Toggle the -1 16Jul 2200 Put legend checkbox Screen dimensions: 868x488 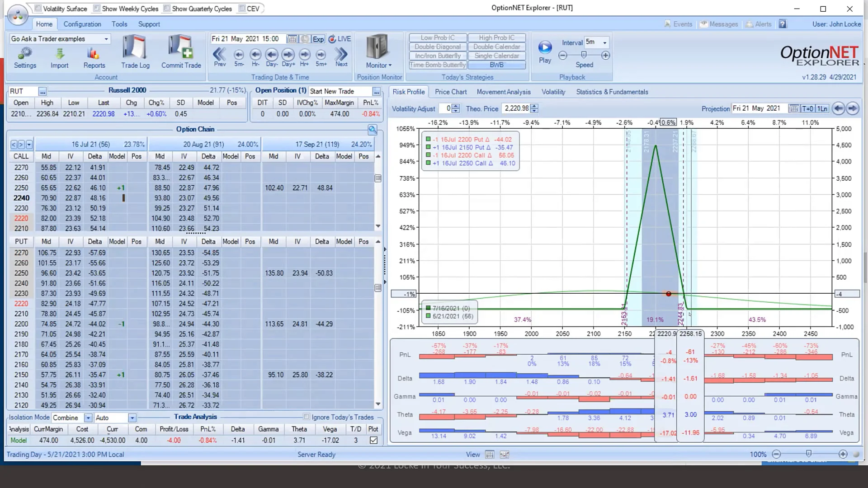428,140
